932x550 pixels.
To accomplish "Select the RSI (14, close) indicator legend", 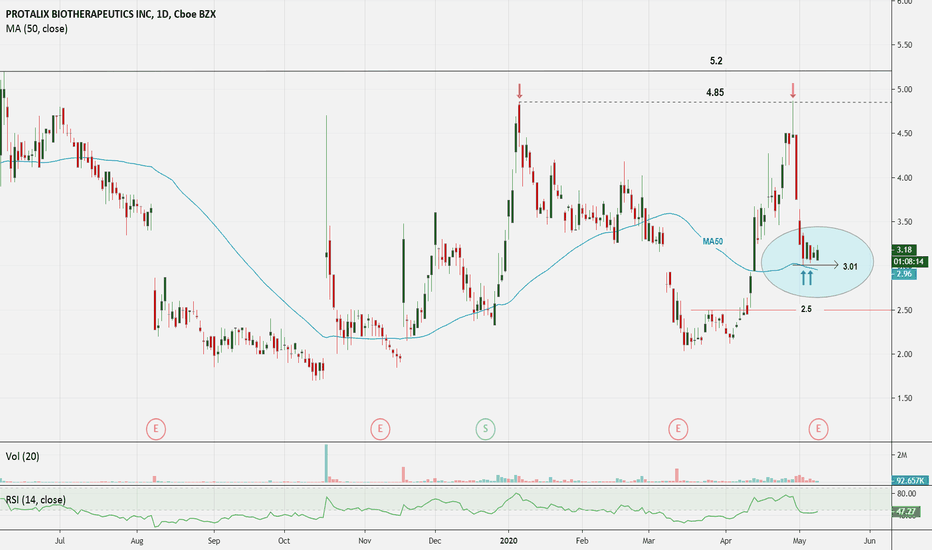I will (x=36, y=500).
